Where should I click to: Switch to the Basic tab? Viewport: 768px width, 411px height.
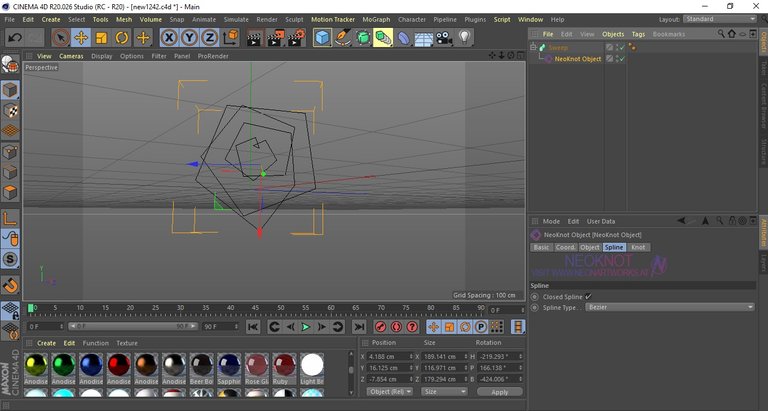(x=541, y=247)
